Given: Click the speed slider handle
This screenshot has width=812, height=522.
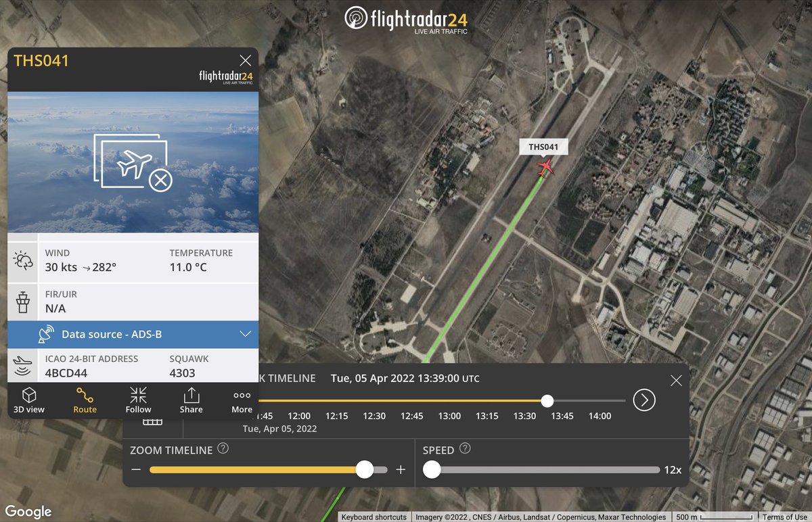Looking at the screenshot, I should 431,469.
